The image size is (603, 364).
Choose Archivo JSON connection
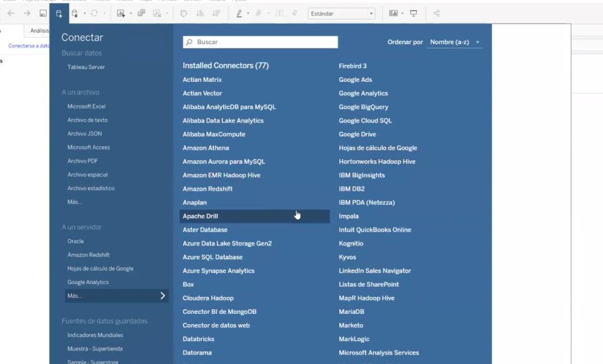(85, 134)
